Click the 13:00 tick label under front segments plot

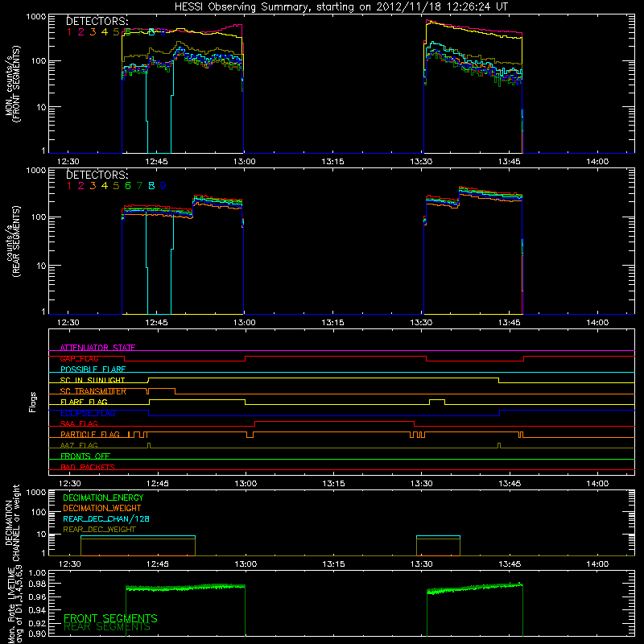pos(245,162)
